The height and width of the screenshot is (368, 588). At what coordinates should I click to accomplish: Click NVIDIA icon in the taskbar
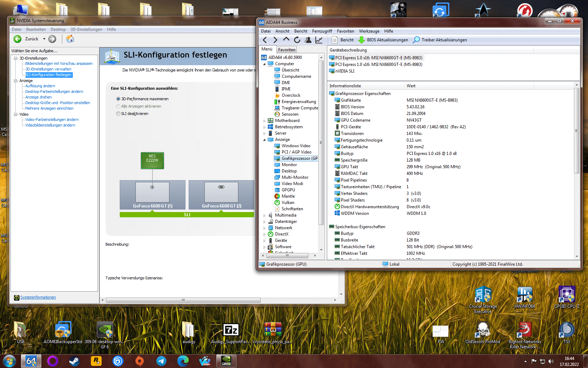226,361
